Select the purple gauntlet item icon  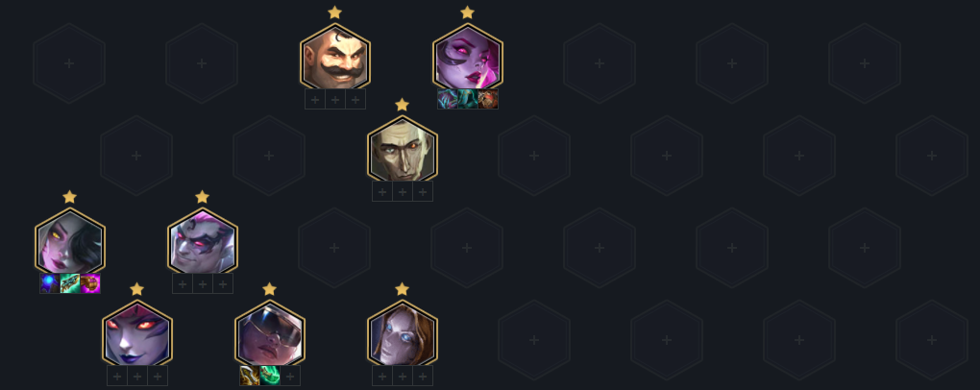[x=90, y=283]
